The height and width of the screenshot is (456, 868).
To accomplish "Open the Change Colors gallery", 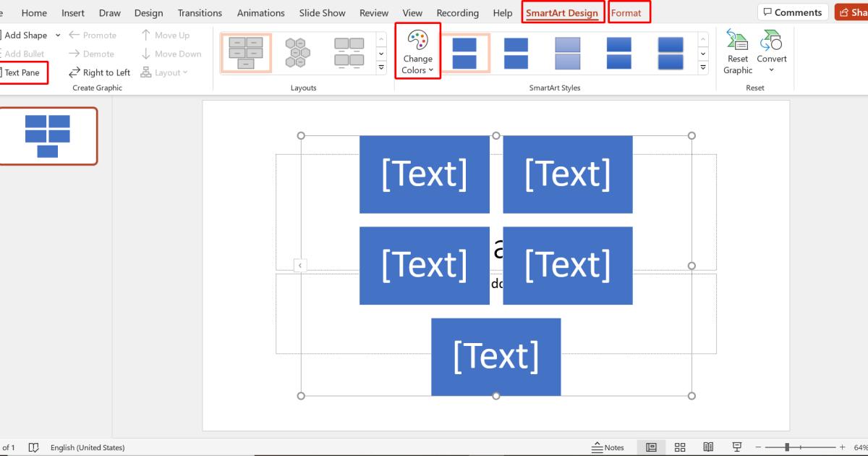I will tap(418, 51).
